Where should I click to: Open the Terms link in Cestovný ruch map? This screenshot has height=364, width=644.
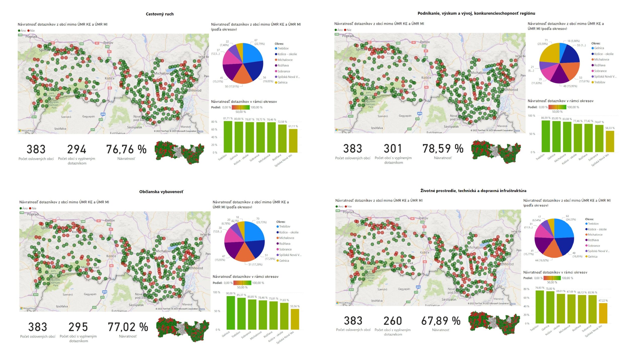click(200, 131)
